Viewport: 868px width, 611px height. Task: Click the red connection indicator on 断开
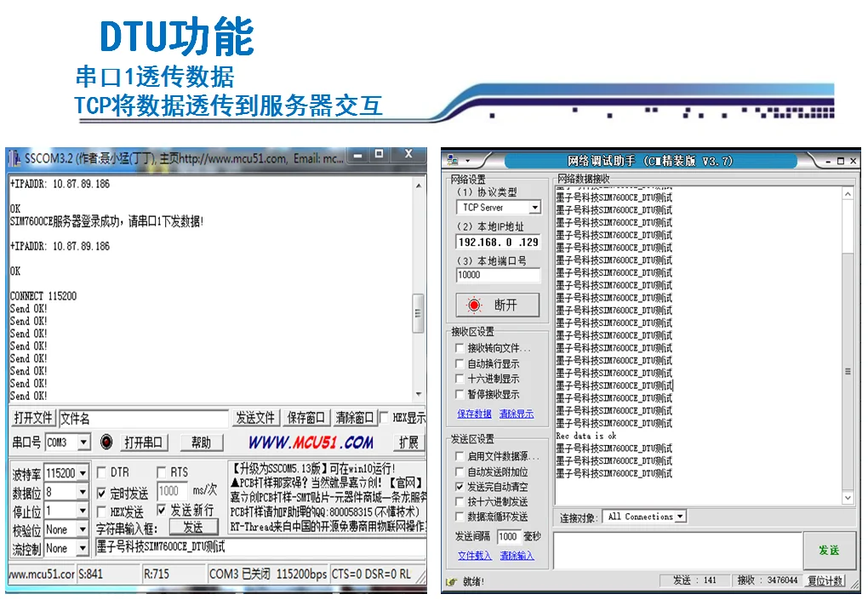pos(474,305)
